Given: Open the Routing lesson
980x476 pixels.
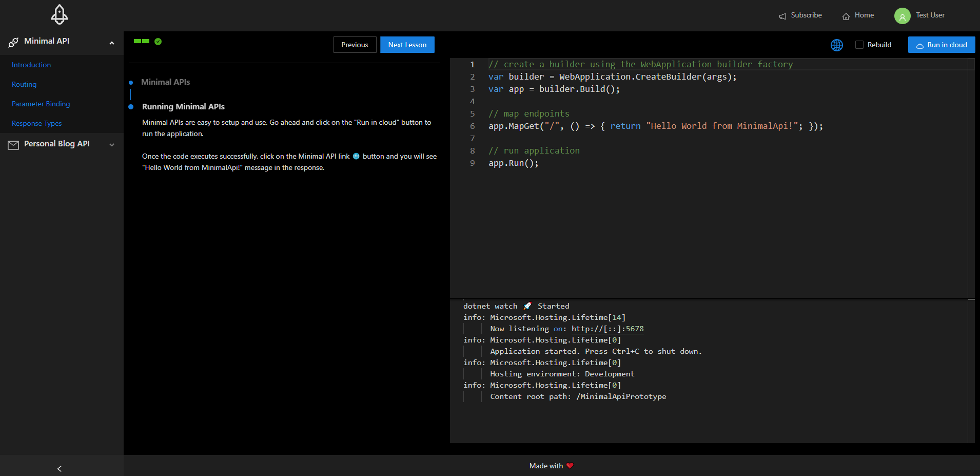Looking at the screenshot, I should click(24, 84).
